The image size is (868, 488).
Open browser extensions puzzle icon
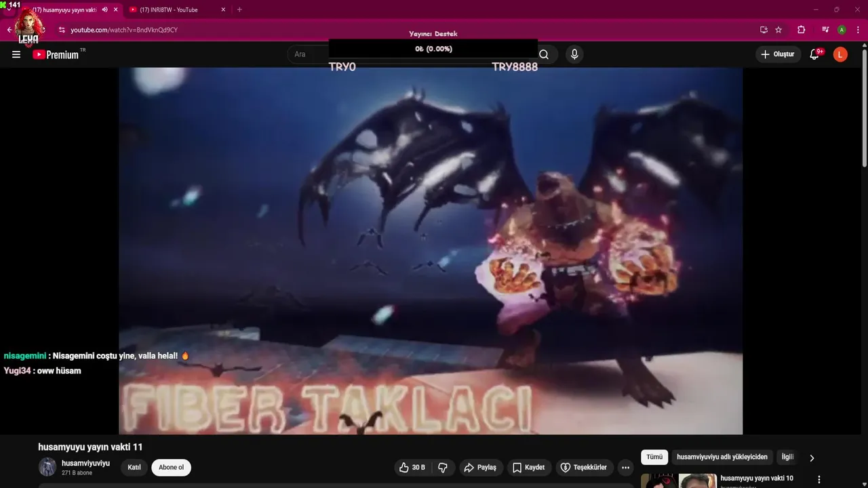[801, 30]
